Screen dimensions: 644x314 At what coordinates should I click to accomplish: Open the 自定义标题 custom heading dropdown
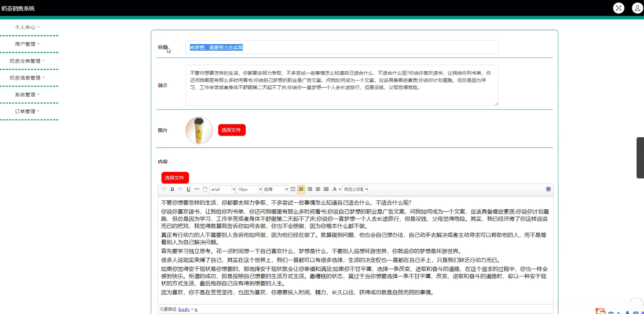(x=355, y=189)
